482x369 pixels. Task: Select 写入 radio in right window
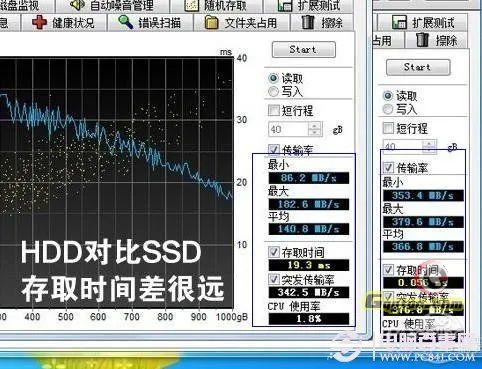[388, 109]
